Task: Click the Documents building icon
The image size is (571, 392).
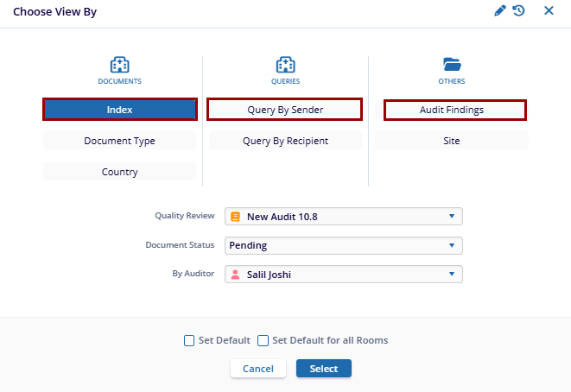Action: tap(119, 65)
